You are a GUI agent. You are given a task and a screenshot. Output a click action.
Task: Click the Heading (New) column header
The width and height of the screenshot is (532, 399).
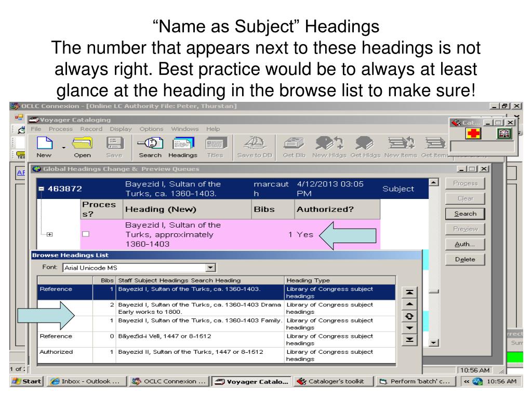[187, 209]
